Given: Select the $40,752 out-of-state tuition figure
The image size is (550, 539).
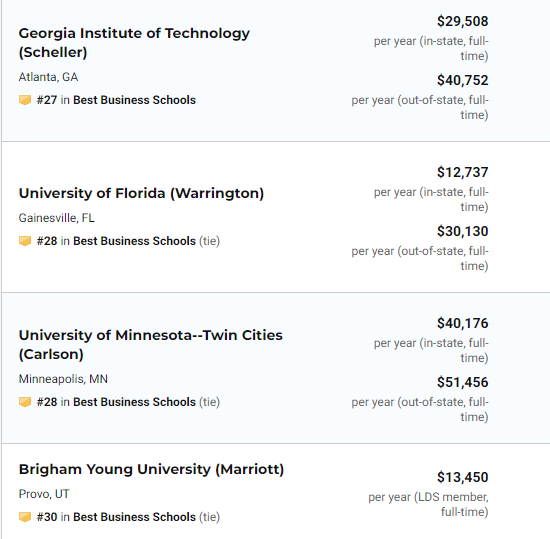Looking at the screenshot, I should click(462, 80).
